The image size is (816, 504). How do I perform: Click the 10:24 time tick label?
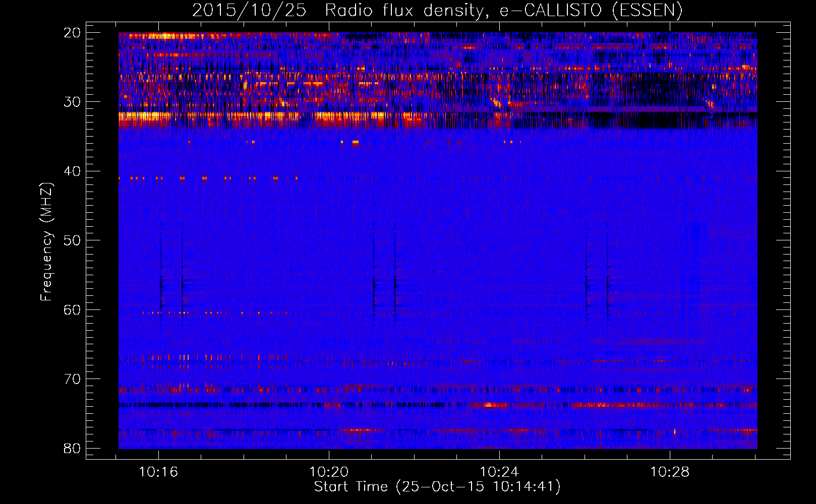click(x=499, y=472)
